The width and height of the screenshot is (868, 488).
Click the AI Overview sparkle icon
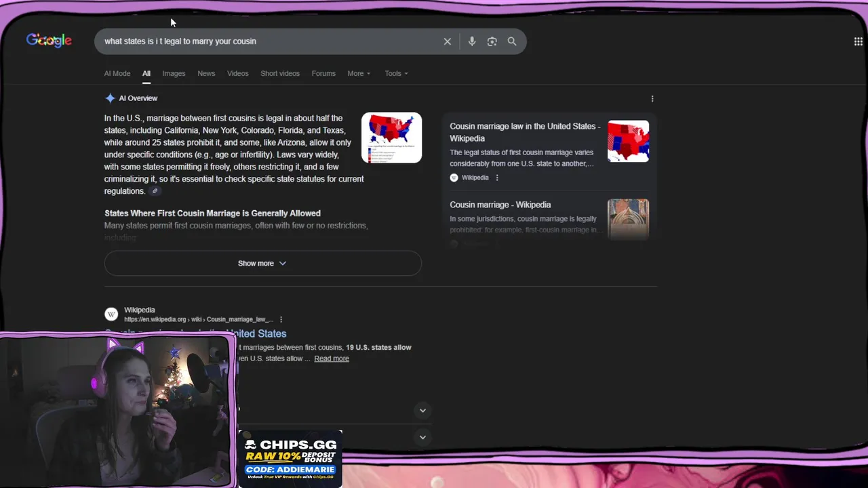click(x=110, y=98)
